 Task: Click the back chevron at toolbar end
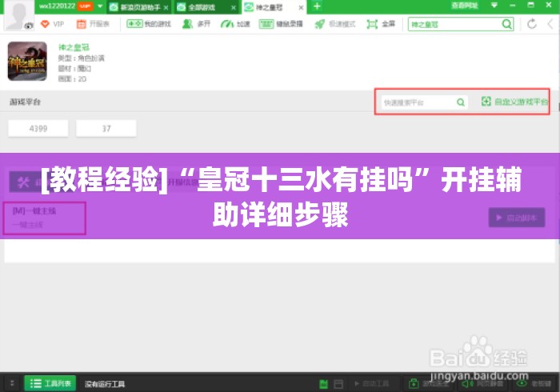point(550,24)
